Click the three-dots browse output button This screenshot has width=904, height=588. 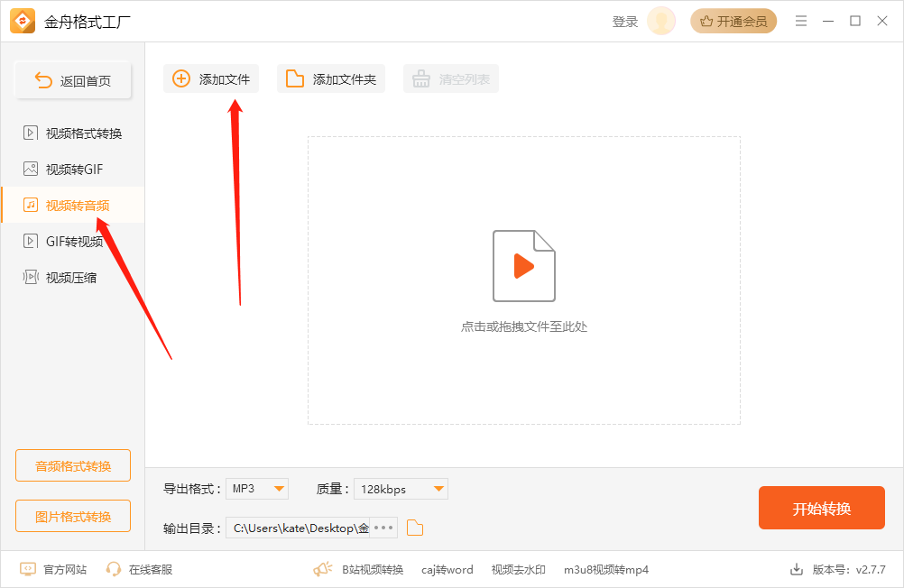(x=383, y=528)
